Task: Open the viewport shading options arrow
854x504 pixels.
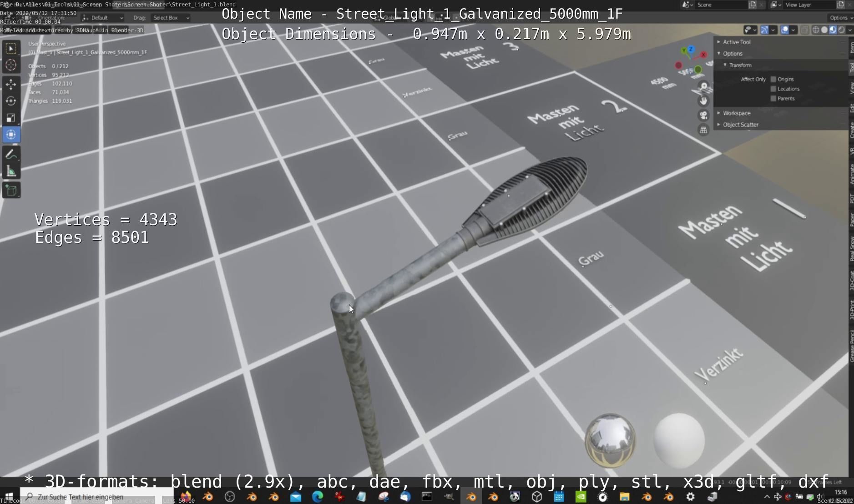Action: pyautogui.click(x=849, y=30)
